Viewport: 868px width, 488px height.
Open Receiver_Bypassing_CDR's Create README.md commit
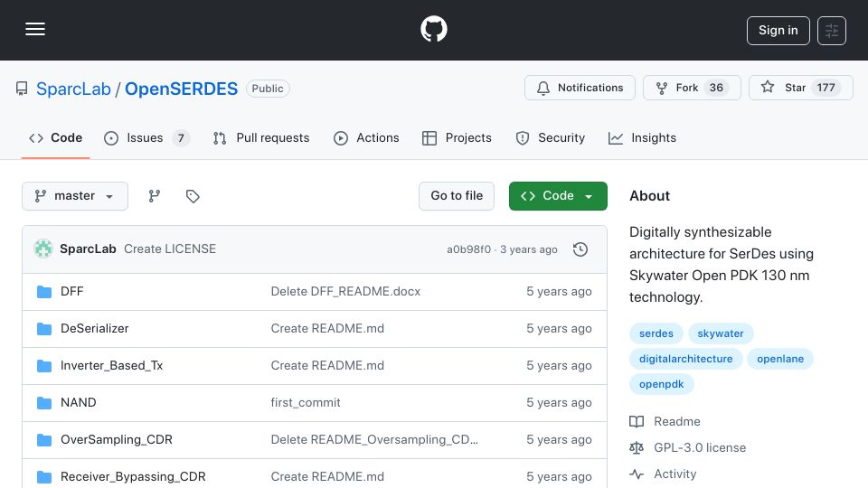pos(327,477)
